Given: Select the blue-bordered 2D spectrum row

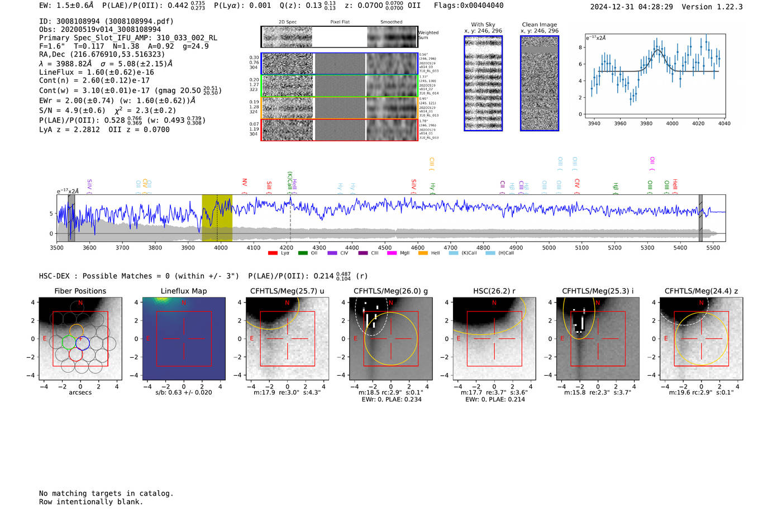Looking at the screenshot, I should click(339, 64).
